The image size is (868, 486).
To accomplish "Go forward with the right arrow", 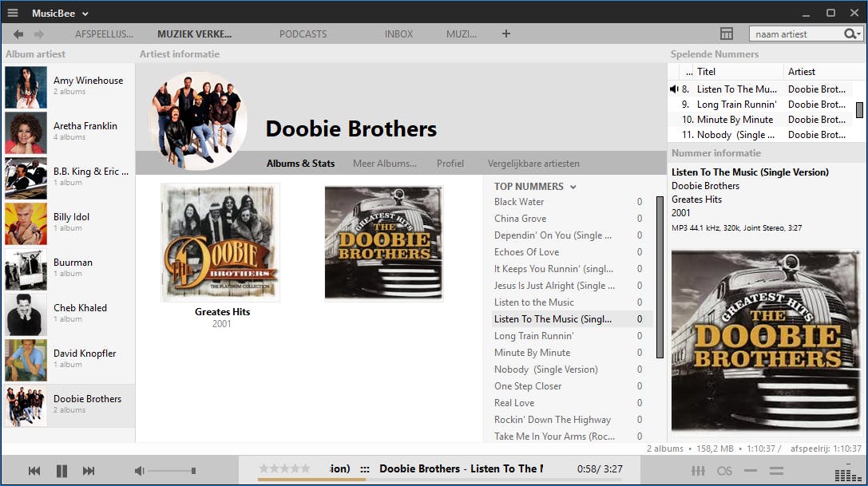I will click(x=39, y=34).
